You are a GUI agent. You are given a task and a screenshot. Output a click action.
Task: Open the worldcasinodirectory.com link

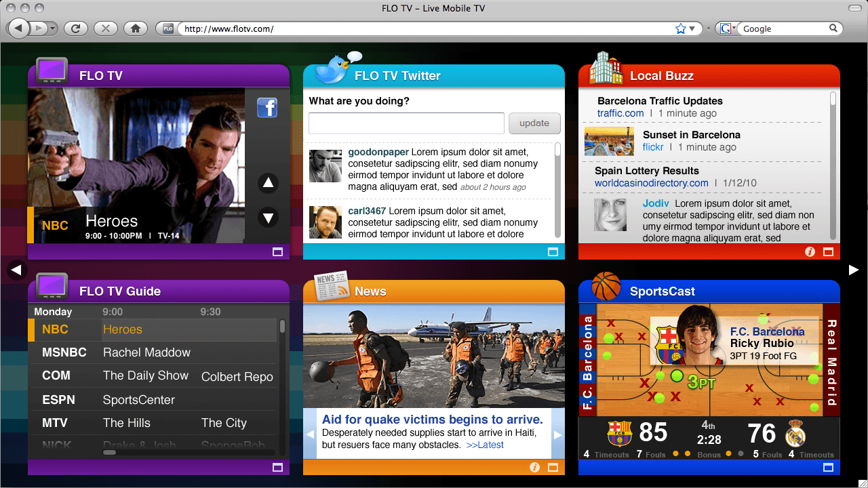[x=652, y=183]
